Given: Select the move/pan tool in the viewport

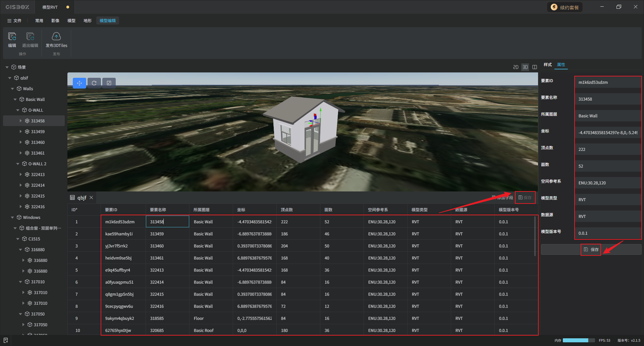Looking at the screenshot, I should (x=79, y=83).
